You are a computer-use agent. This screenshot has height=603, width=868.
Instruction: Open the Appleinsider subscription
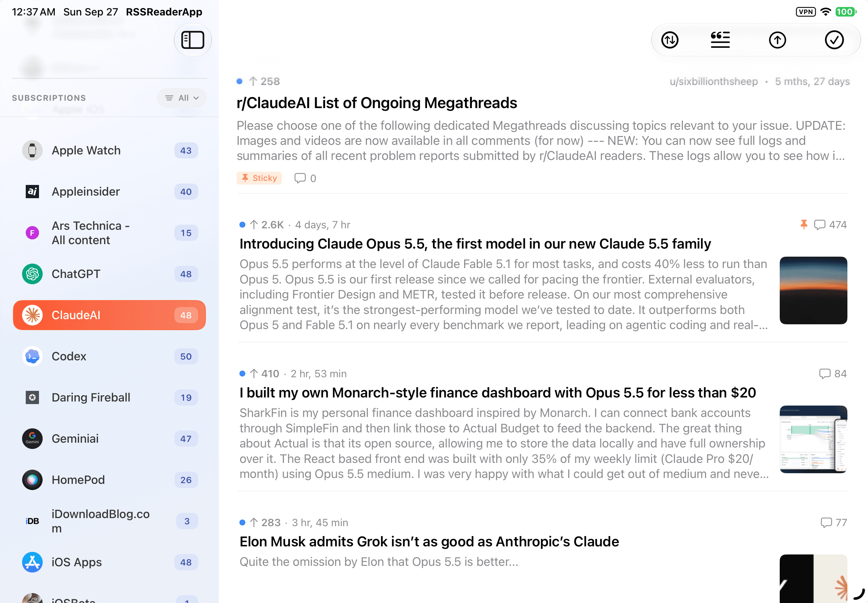[x=109, y=192]
